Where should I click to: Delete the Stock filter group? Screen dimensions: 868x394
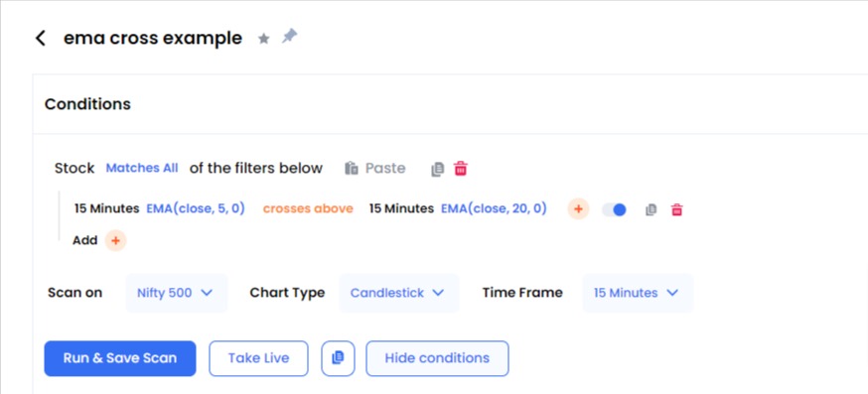(461, 169)
